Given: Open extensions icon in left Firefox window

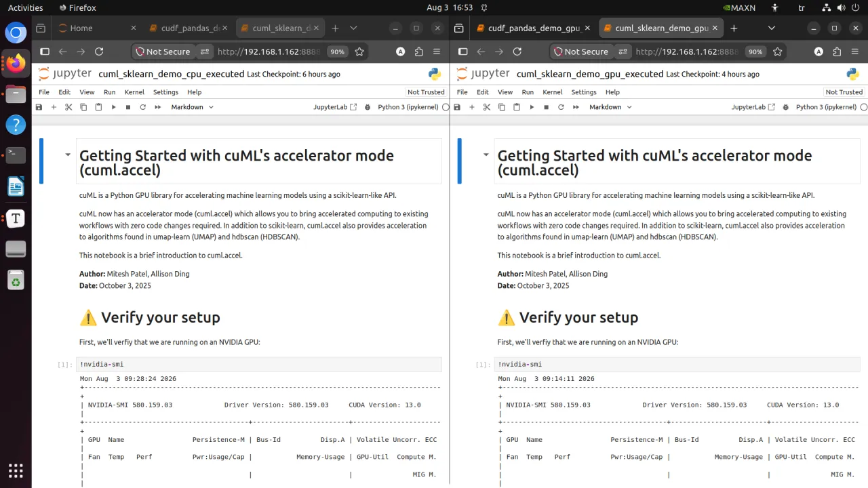Looking at the screenshot, I should click(418, 52).
